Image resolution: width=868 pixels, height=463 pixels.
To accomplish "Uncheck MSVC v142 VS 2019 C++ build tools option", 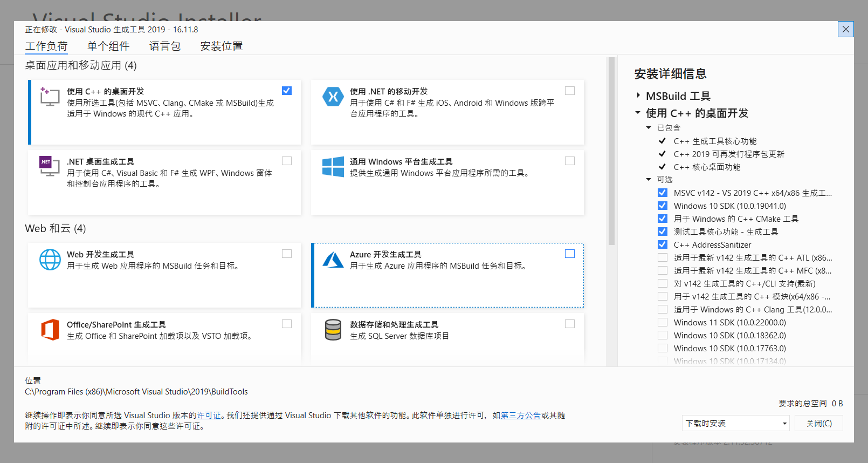I will point(663,193).
